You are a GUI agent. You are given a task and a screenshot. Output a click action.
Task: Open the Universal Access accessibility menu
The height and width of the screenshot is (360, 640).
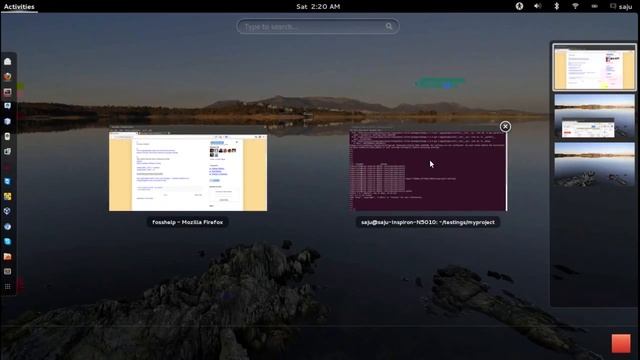[519, 6]
